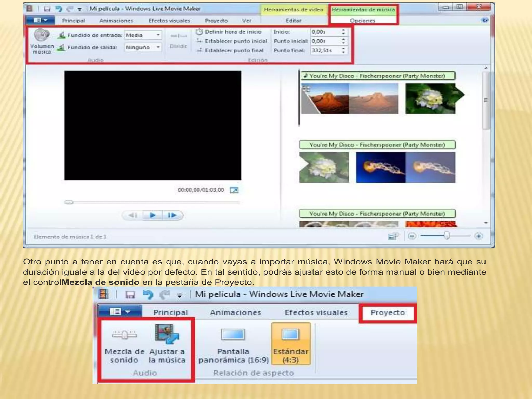This screenshot has width=532, height=399.
Task: Click the storyboard scroll down arrow
Action: click(x=486, y=223)
